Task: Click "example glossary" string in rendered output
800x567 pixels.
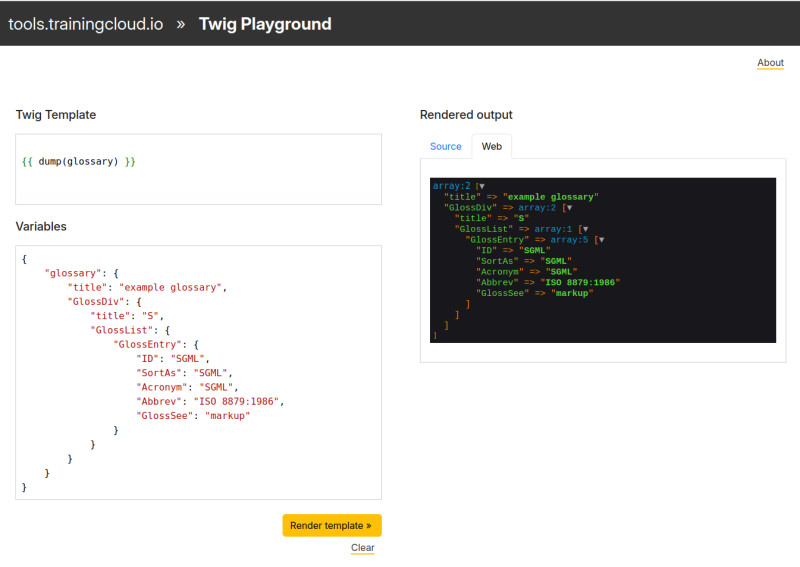Action: click(x=551, y=197)
